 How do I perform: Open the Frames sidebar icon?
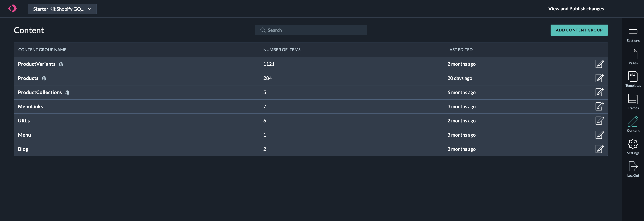[633, 101]
